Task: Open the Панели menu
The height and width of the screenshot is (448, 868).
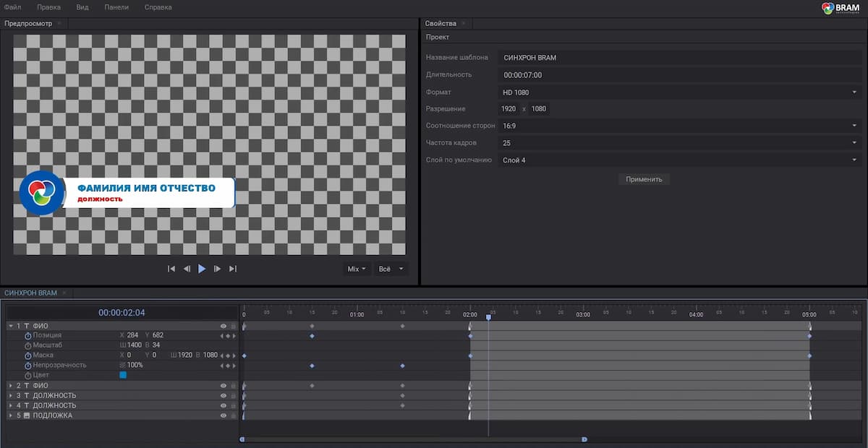Action: pyautogui.click(x=116, y=7)
